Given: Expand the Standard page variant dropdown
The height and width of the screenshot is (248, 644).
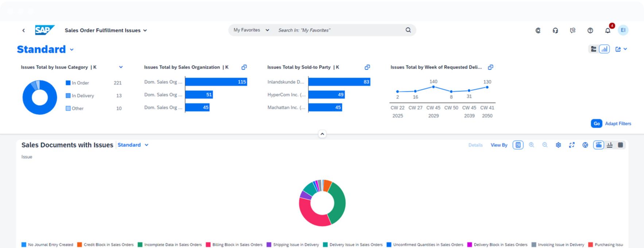Looking at the screenshot, I should click(72, 50).
